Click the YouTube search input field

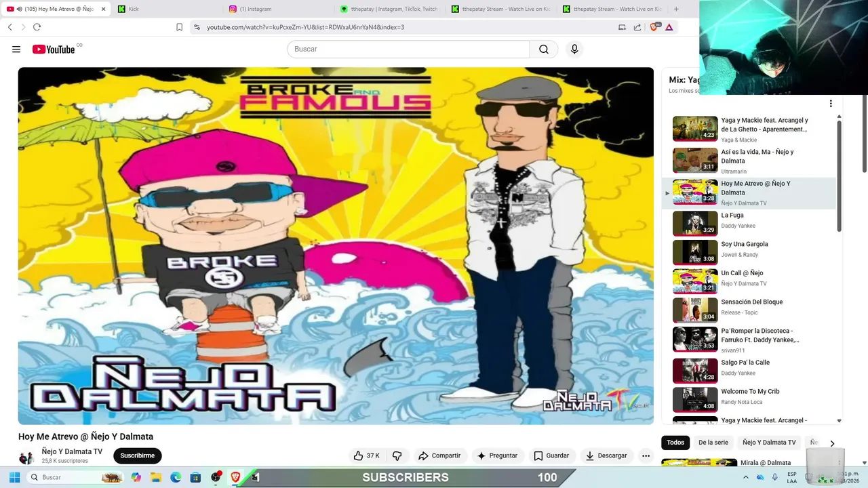(408, 49)
